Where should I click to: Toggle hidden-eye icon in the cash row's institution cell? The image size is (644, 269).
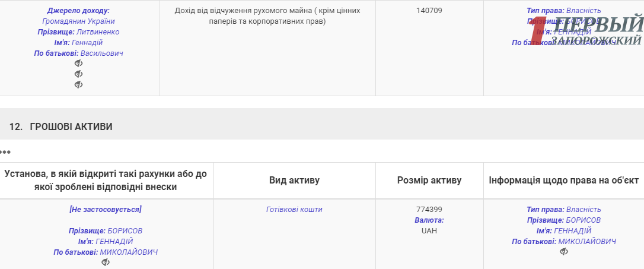[106, 262]
